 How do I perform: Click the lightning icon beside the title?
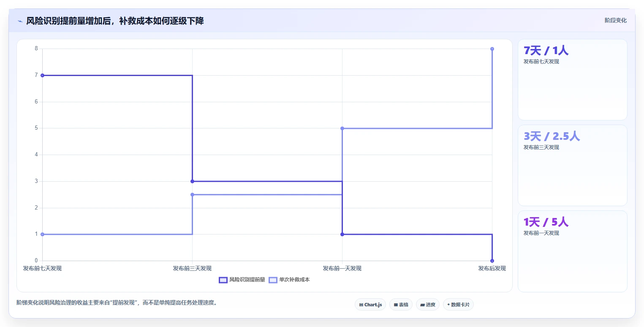20,21
